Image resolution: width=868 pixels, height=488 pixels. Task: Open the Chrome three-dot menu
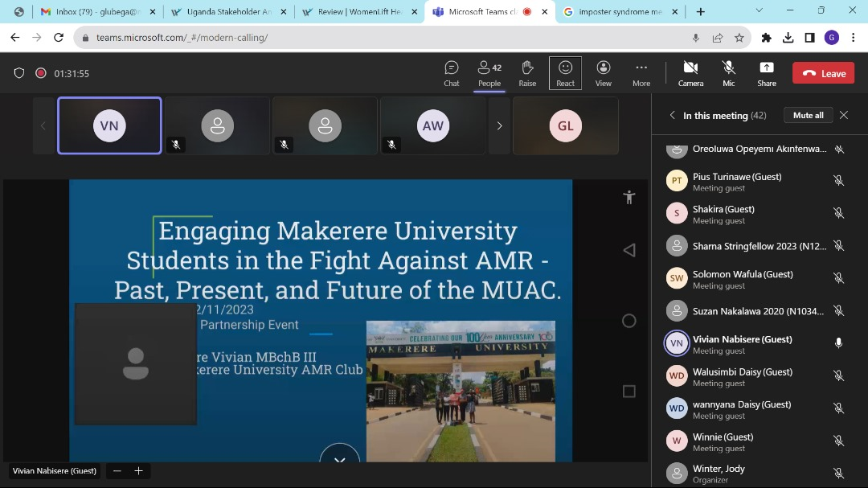coord(853,38)
